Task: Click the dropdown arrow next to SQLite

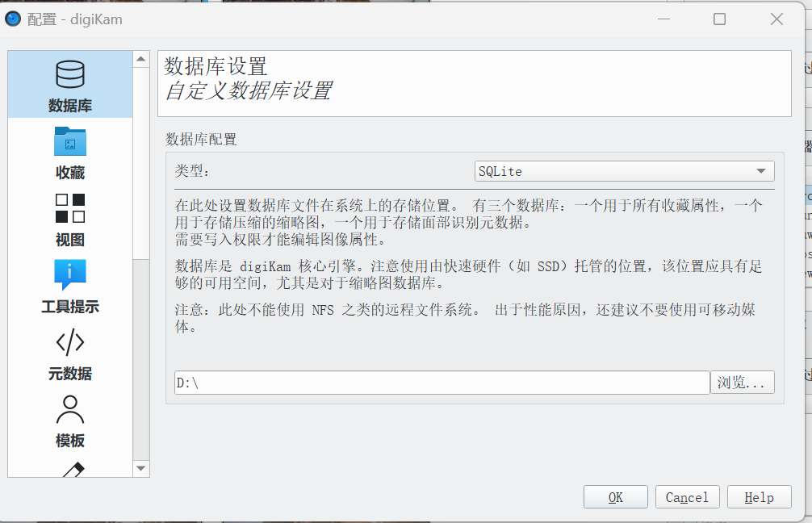Action: (x=760, y=171)
